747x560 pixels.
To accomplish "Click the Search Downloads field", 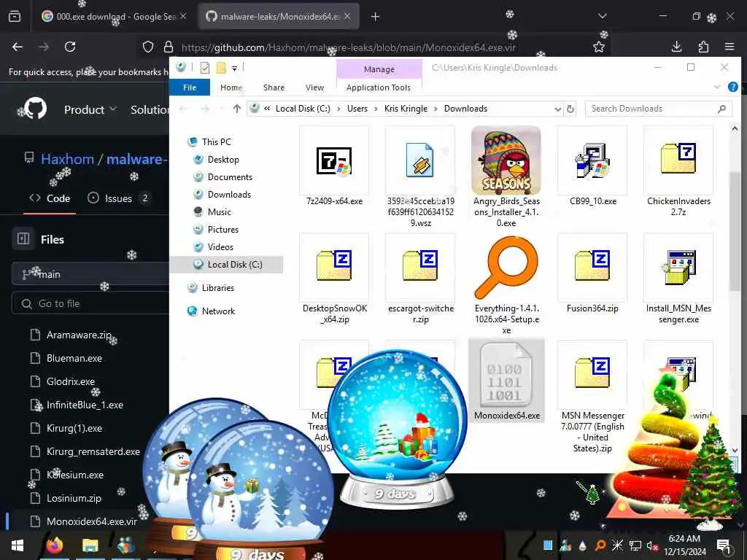I will point(658,109).
